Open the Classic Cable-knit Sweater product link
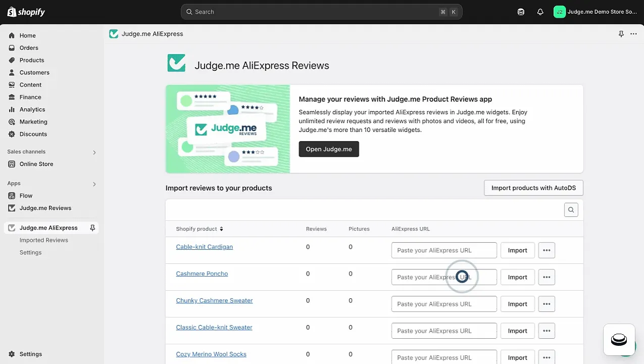This screenshot has width=644, height=364. click(x=214, y=327)
